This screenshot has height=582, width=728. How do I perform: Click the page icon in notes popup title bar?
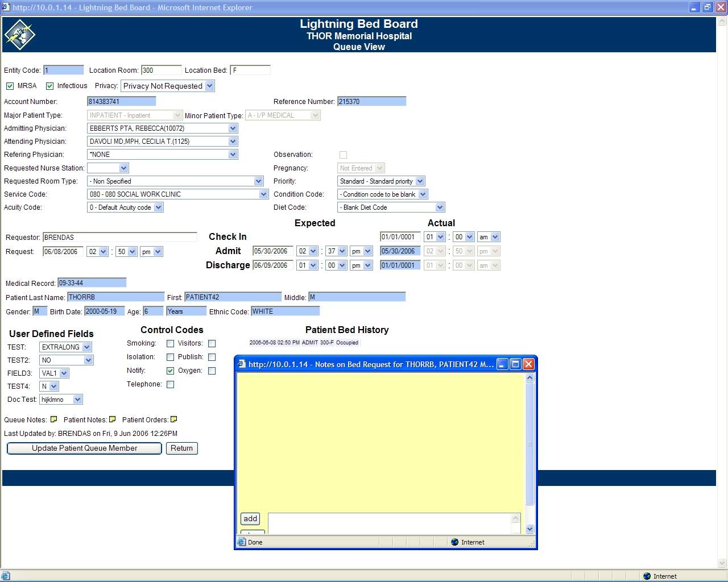click(x=242, y=364)
